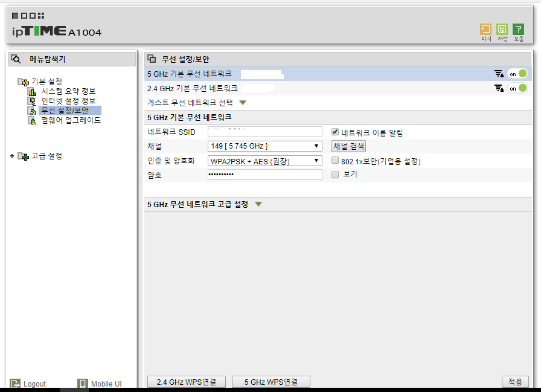Open 시스템 요약 정보 menu item
Viewport: 541px width, 392px height.
point(68,91)
